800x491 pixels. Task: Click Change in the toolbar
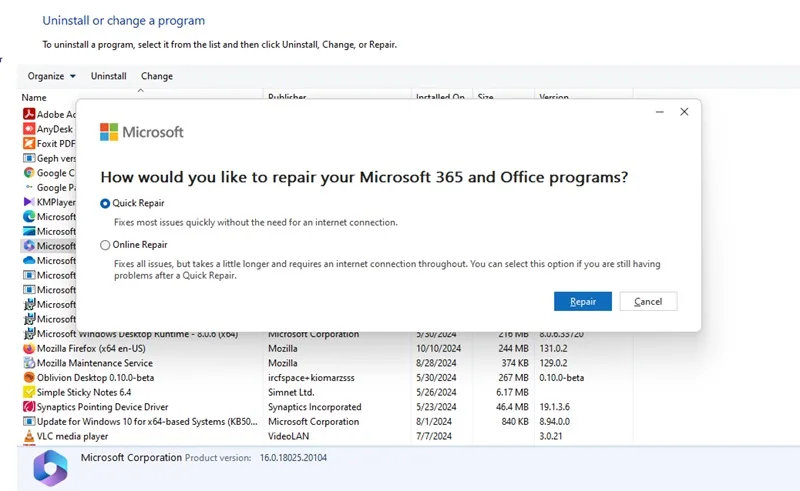point(157,76)
